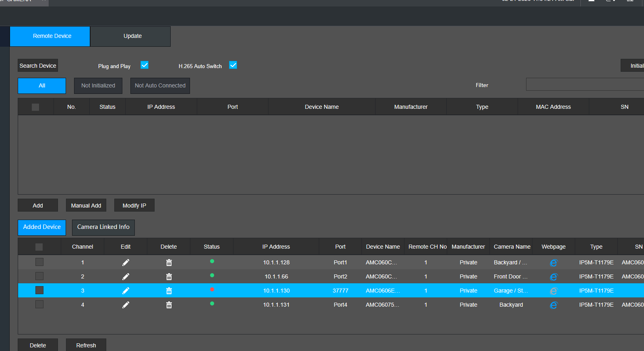
Task: Delete channel 1 with the trash icon
Action: coord(169,263)
